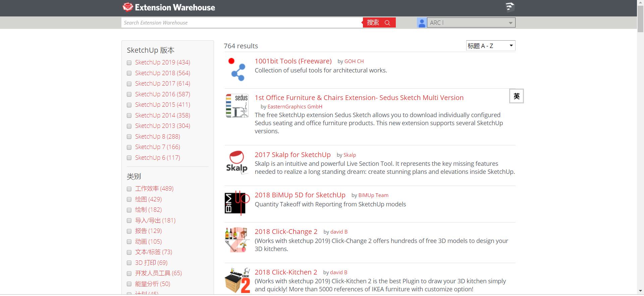The height and width of the screenshot is (296, 644).
Task: Open the 2018 BiMUp 5D for SketchUp link
Action: (x=300, y=195)
